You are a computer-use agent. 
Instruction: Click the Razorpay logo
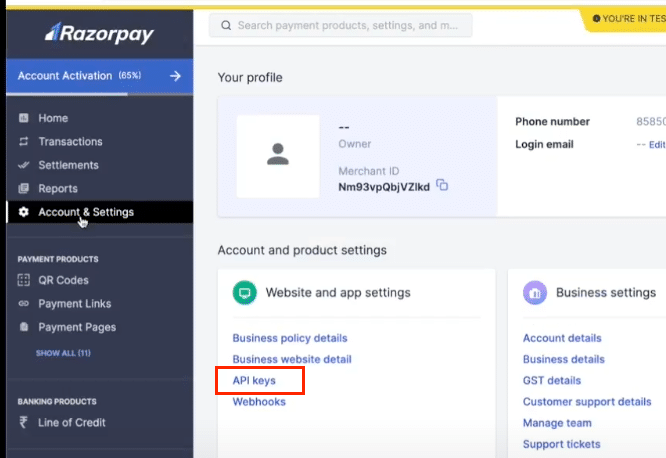(99, 34)
